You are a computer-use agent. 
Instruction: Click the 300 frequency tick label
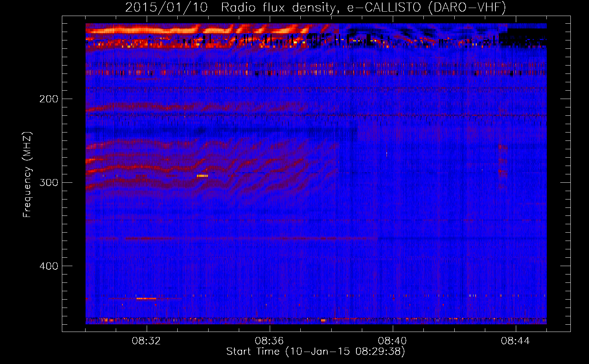[x=49, y=182]
